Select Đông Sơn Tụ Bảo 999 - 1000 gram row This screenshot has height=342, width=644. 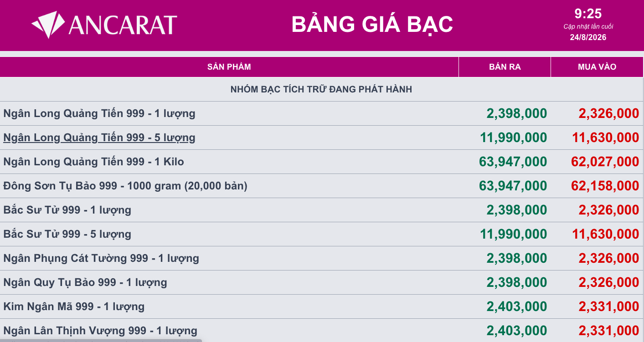[x=322, y=186]
